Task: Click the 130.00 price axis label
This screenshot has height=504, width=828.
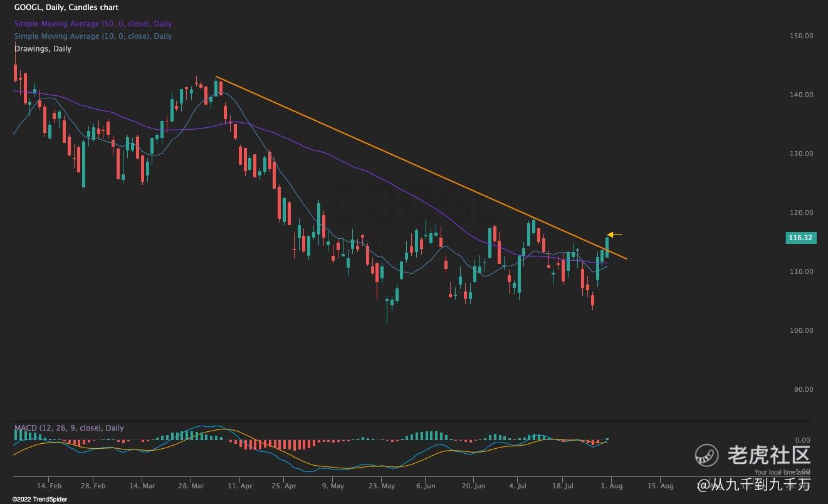Action: (x=802, y=154)
